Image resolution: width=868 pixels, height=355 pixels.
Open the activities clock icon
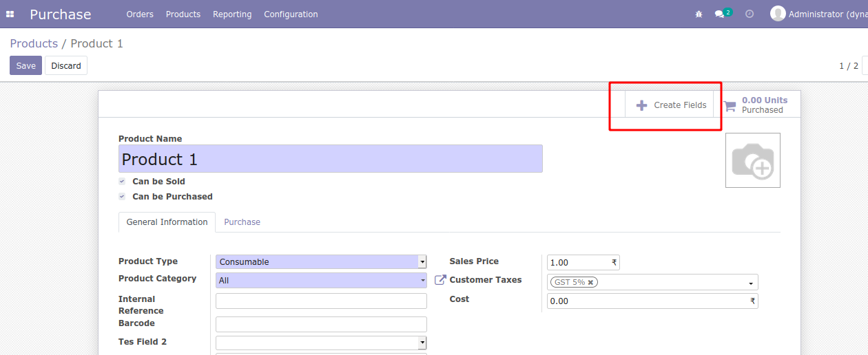click(750, 14)
